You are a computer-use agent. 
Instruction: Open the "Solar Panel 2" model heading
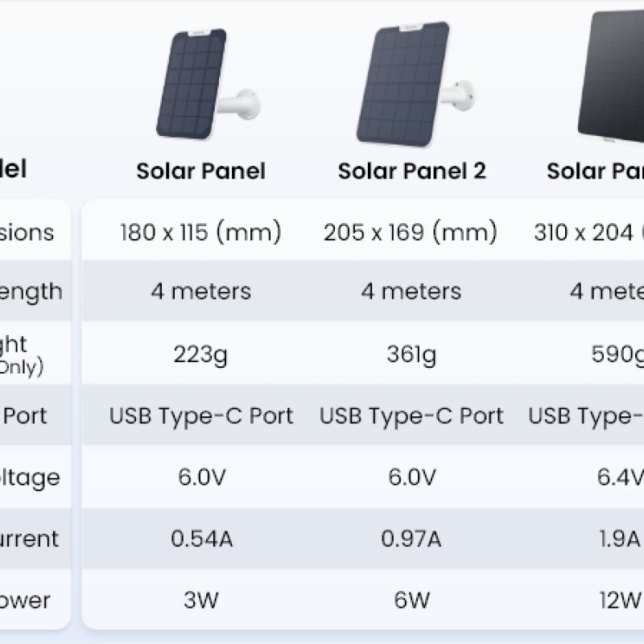[x=411, y=171]
